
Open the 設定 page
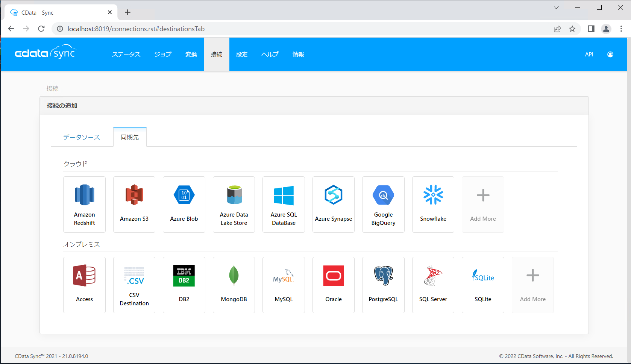tap(242, 55)
